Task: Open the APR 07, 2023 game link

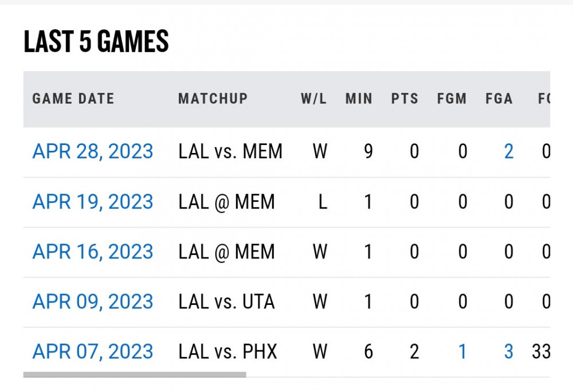Action: [x=93, y=351]
